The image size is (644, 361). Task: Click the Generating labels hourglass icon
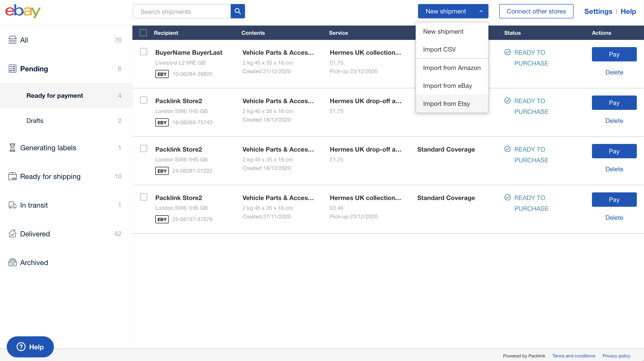click(x=13, y=148)
